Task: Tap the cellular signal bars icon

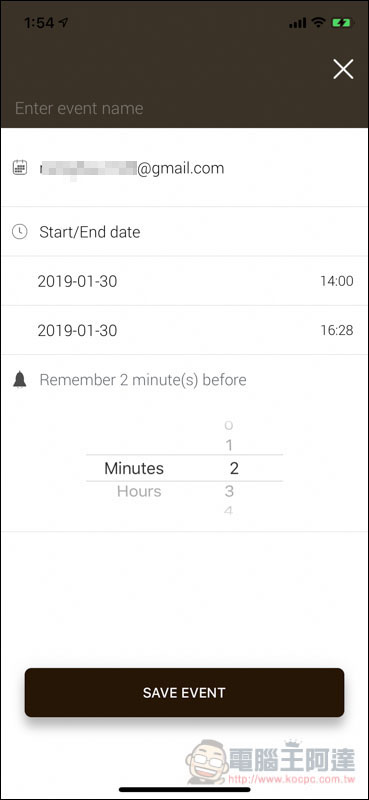Action: pos(298,23)
